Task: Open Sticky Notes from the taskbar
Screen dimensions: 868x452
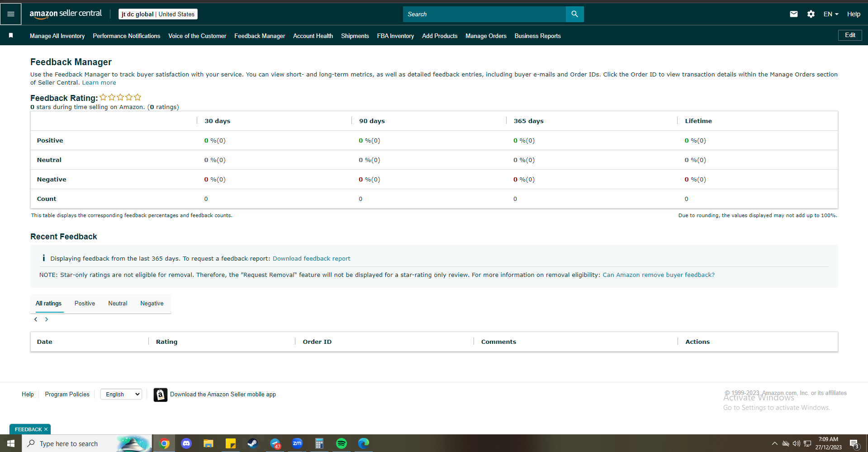Action: (231, 443)
